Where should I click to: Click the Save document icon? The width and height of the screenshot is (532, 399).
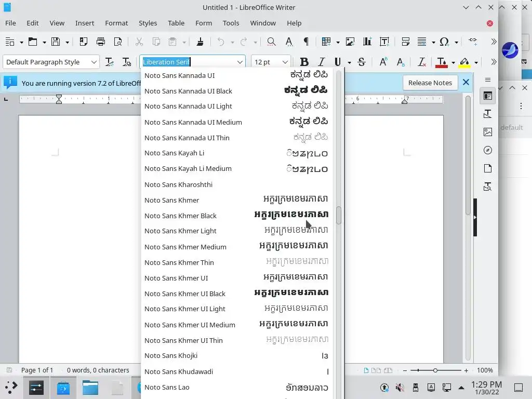click(x=55, y=42)
